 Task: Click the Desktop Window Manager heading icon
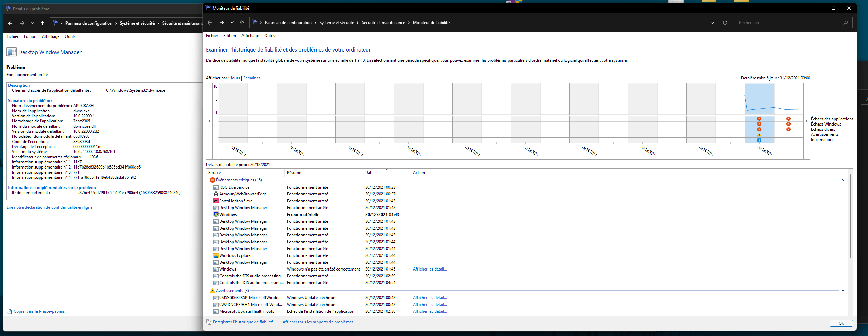[12, 52]
